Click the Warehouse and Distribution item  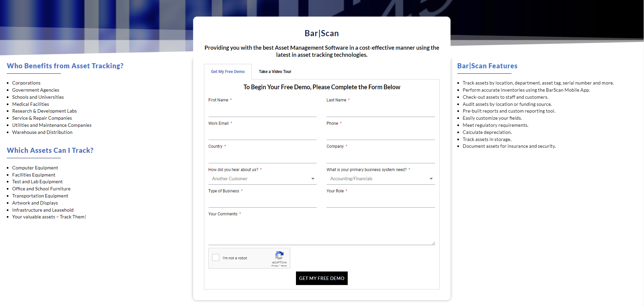pyautogui.click(x=42, y=132)
